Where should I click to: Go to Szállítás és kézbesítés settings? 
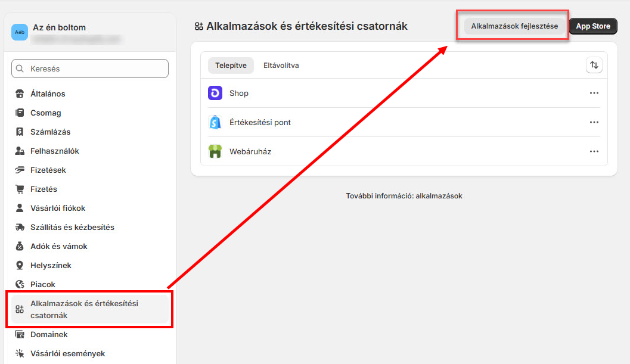click(72, 227)
